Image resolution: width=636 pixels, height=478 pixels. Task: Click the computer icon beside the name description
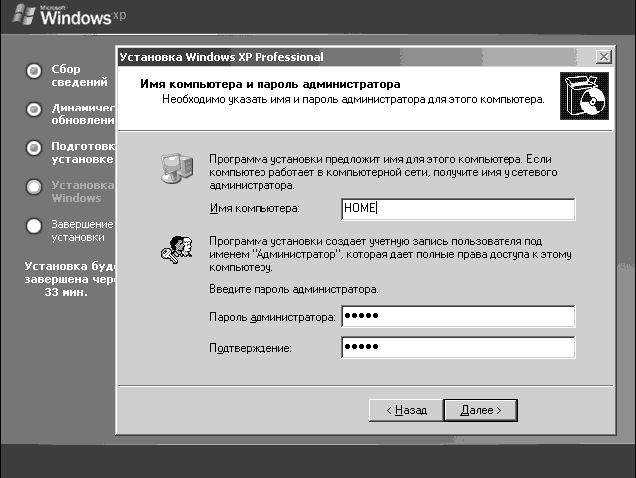click(174, 171)
